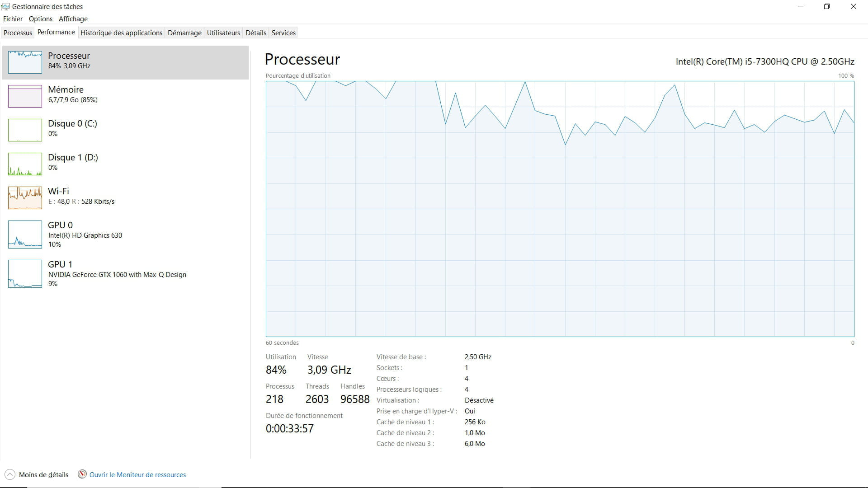Click Ouvrir le Moniteur de ressources link
The width and height of the screenshot is (868, 488).
[137, 475]
